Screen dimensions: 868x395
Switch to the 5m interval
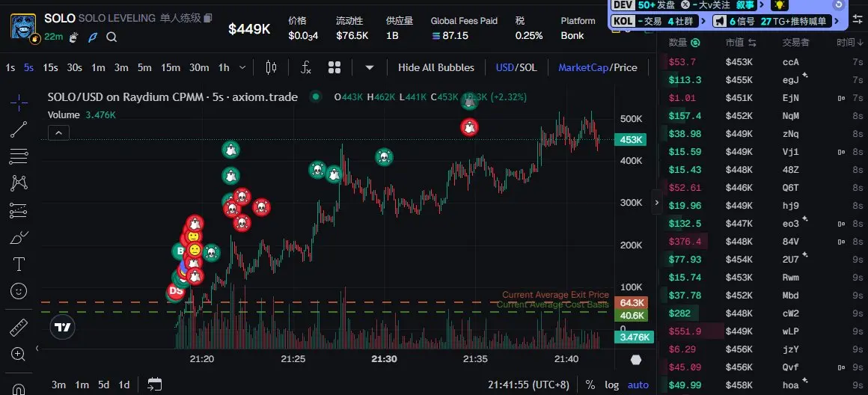pos(144,67)
